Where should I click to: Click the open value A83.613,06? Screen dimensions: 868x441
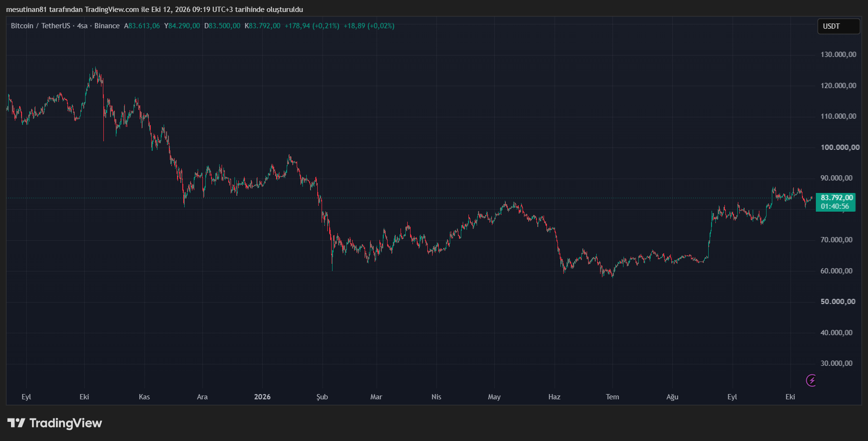142,26
